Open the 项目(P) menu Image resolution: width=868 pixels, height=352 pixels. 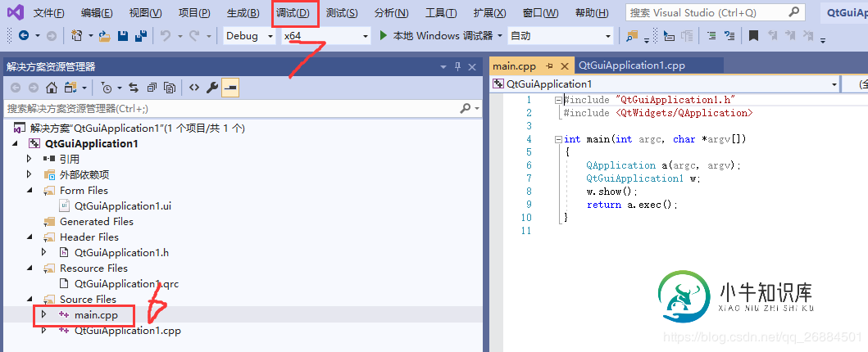click(x=195, y=13)
